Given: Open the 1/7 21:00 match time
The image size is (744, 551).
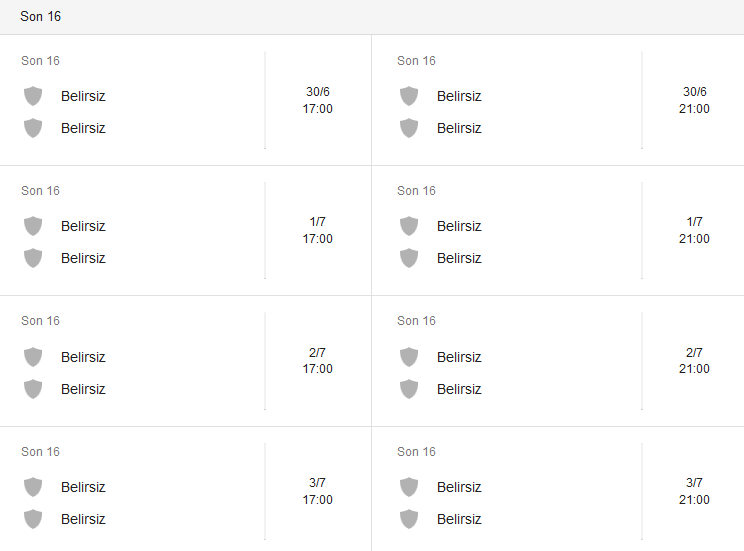Looking at the screenshot, I should tap(694, 230).
